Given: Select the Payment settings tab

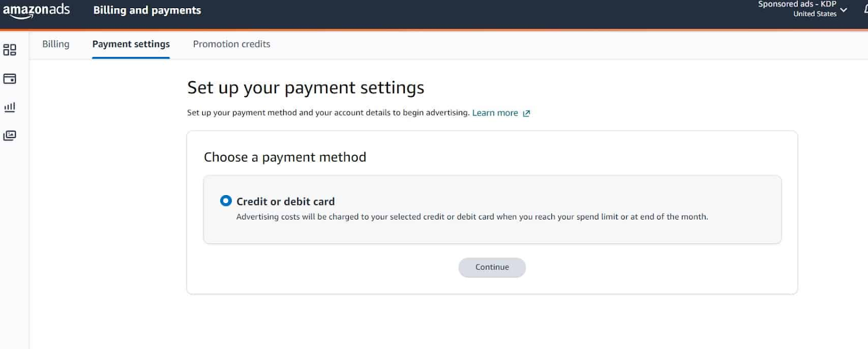Looking at the screenshot, I should coord(131,44).
